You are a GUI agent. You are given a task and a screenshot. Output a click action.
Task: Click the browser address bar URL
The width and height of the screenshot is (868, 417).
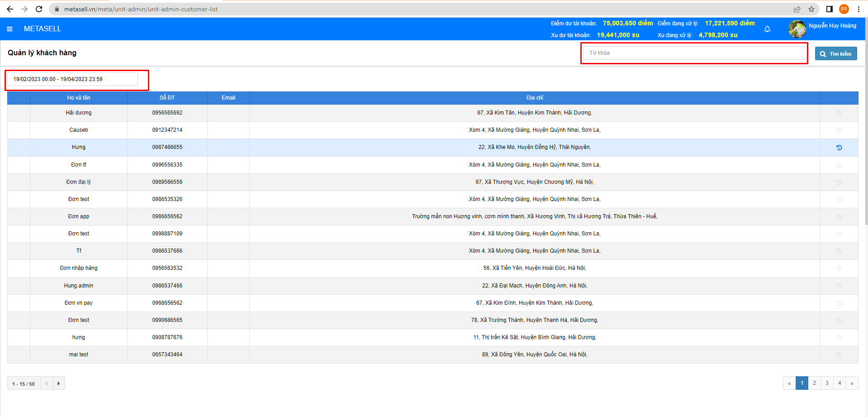point(141,9)
